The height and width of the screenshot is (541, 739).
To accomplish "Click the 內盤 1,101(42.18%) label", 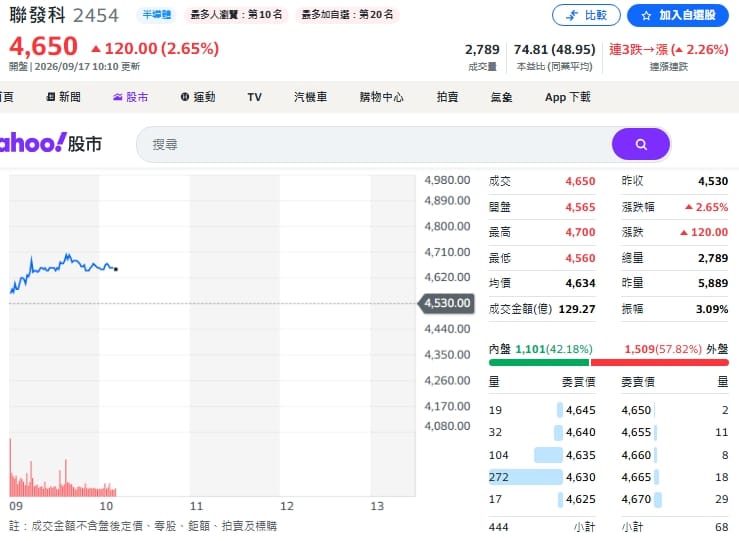I will point(541,349).
